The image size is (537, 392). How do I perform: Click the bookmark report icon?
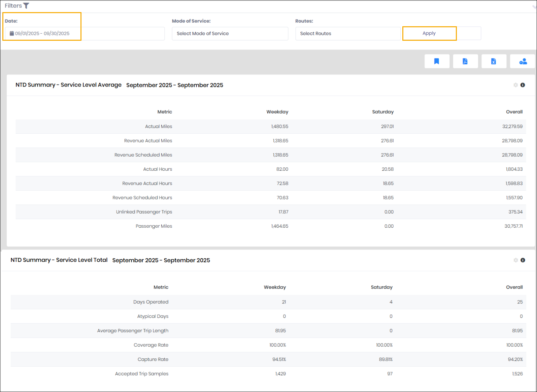437,61
